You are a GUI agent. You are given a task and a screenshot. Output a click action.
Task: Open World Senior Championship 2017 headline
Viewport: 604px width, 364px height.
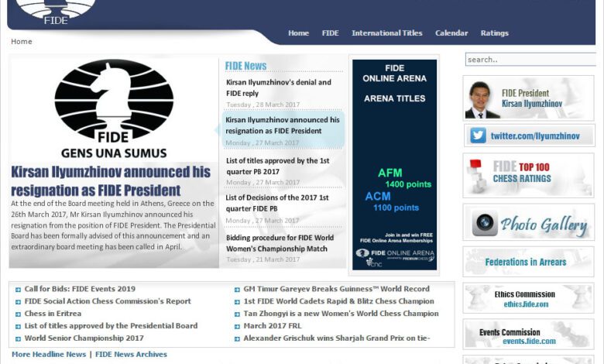[x=84, y=338]
